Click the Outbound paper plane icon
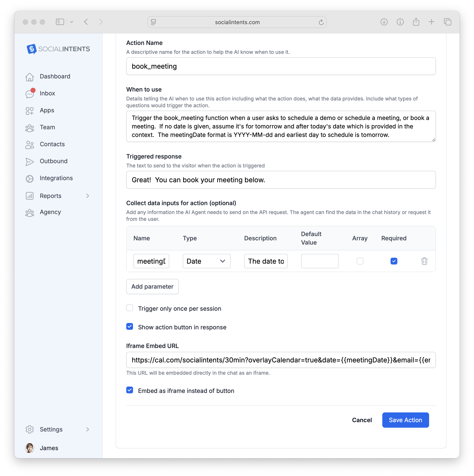Screen dimensions: 474x476 (30, 161)
